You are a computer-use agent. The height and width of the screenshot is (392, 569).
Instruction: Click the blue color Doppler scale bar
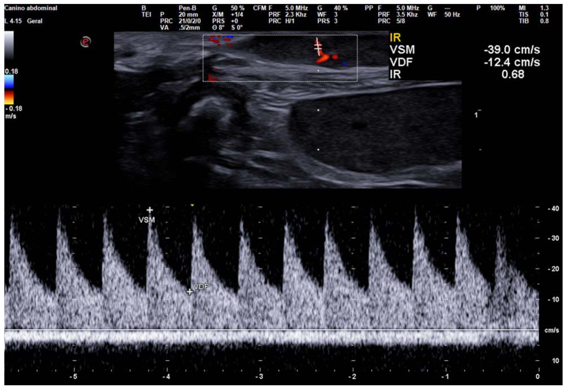click(9, 82)
